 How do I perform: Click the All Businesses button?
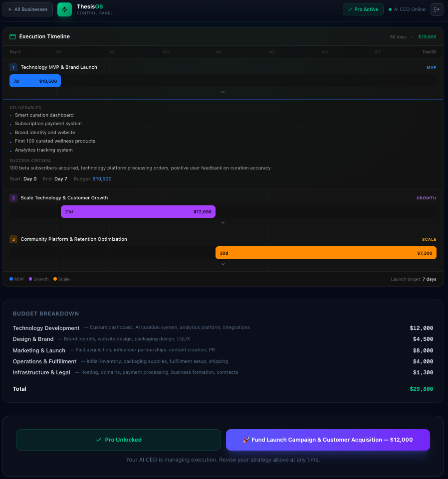[27, 9]
